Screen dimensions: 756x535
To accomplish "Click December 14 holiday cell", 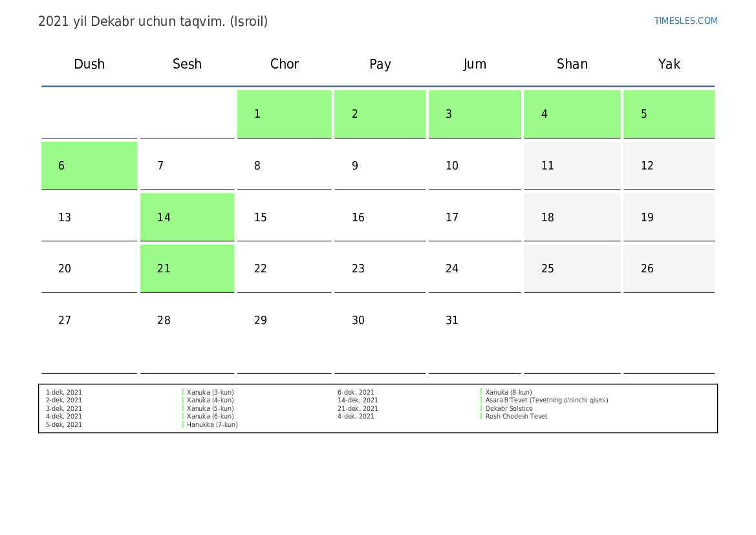I will point(187,217).
